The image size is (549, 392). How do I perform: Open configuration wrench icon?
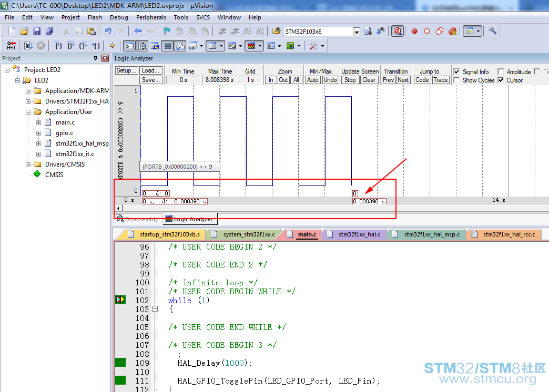[x=493, y=31]
